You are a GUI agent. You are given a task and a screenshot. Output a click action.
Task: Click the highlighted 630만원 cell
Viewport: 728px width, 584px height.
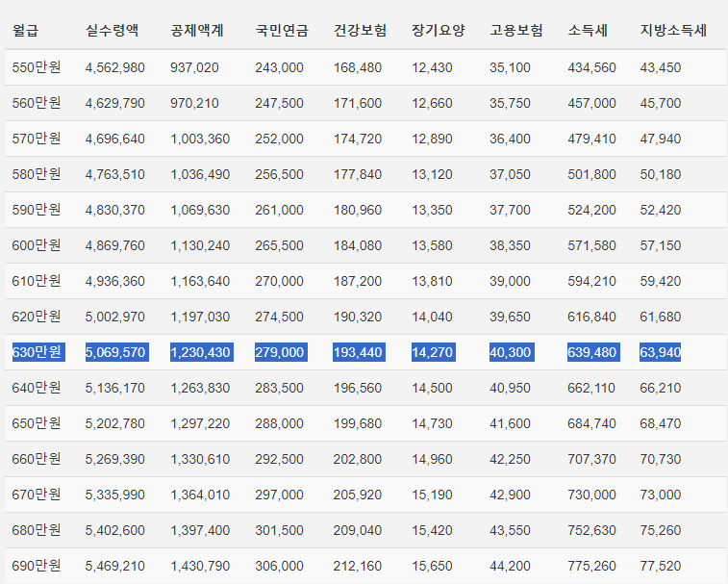click(x=38, y=352)
